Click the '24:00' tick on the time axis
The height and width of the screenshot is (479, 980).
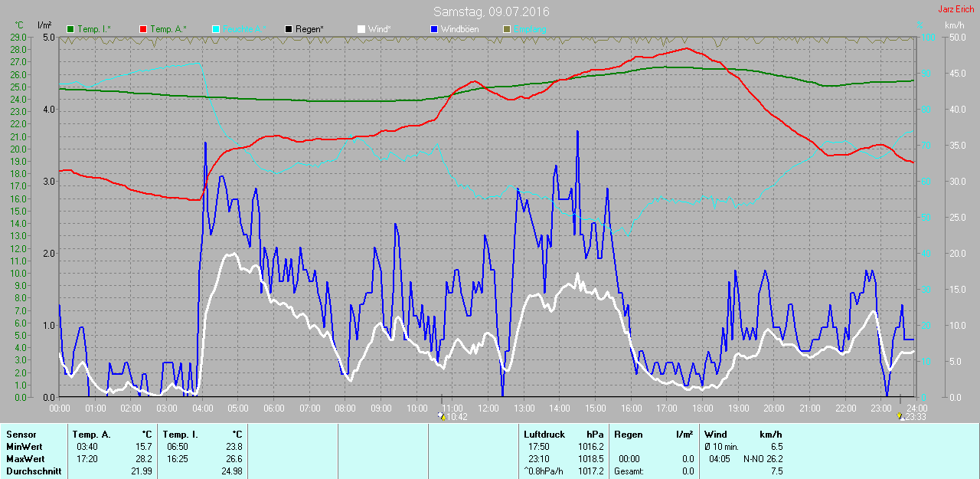click(916, 408)
